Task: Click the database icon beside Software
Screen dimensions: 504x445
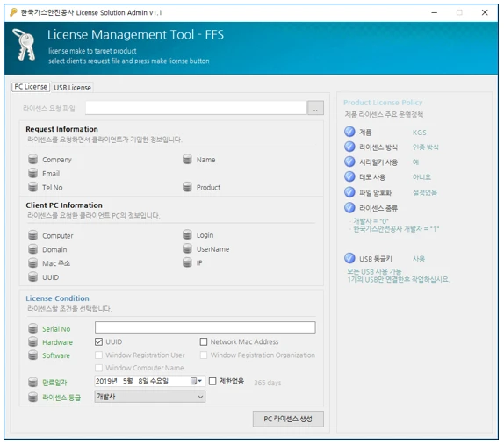Action: point(33,355)
